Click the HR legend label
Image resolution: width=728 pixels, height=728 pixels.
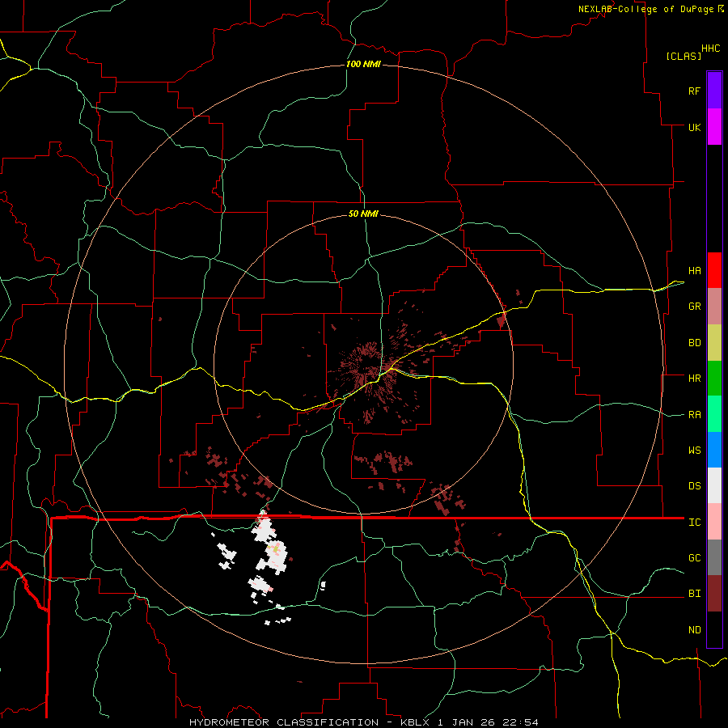click(695, 379)
